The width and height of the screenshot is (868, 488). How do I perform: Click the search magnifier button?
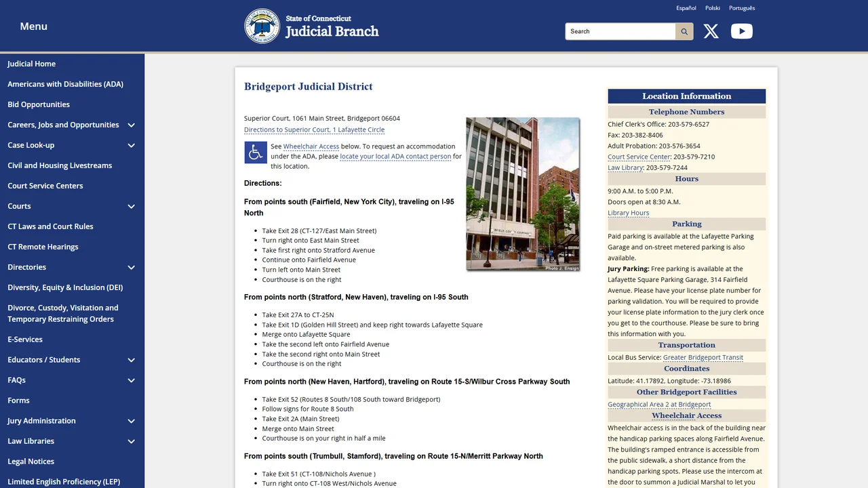point(684,31)
